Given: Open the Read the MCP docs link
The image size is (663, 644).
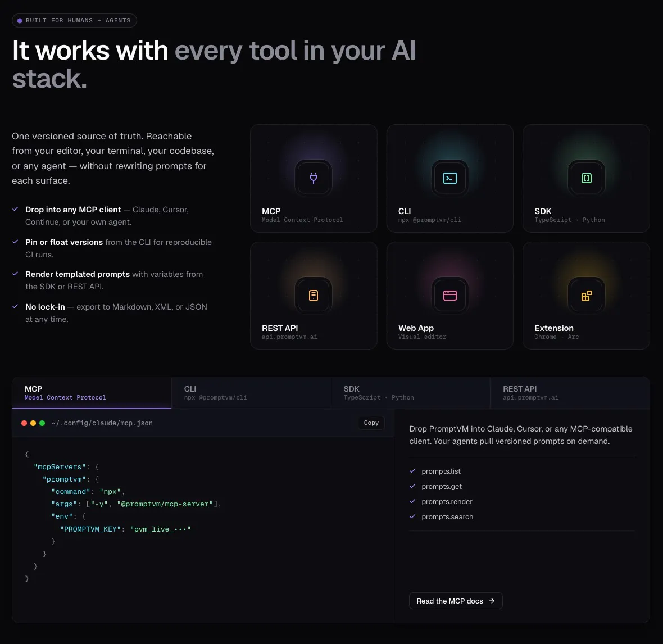Looking at the screenshot, I should pyautogui.click(x=456, y=601).
